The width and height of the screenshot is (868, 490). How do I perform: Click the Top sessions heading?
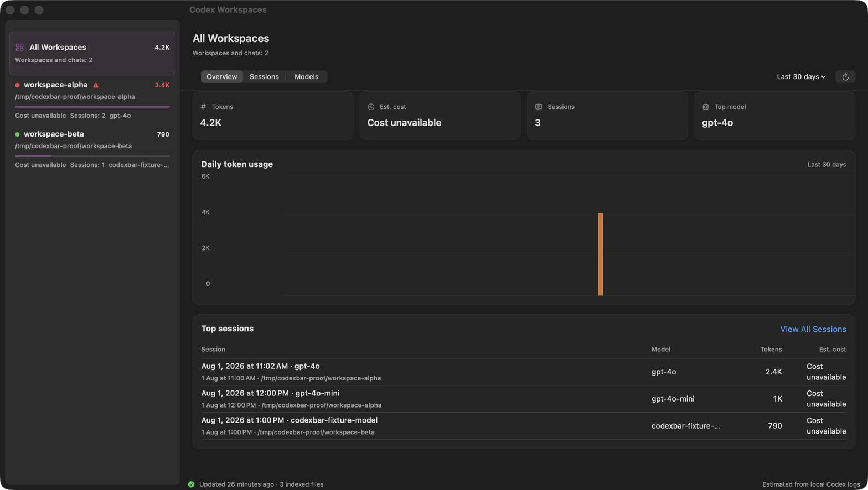228,329
